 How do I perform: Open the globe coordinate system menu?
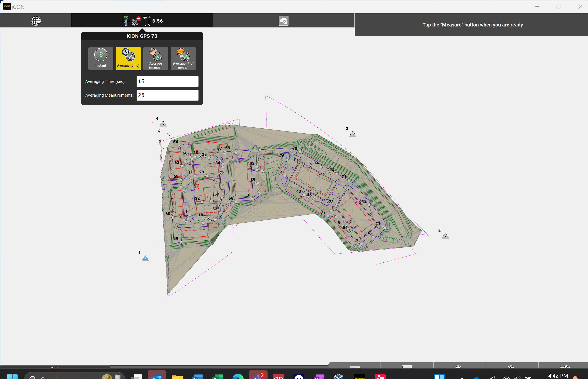click(x=36, y=21)
